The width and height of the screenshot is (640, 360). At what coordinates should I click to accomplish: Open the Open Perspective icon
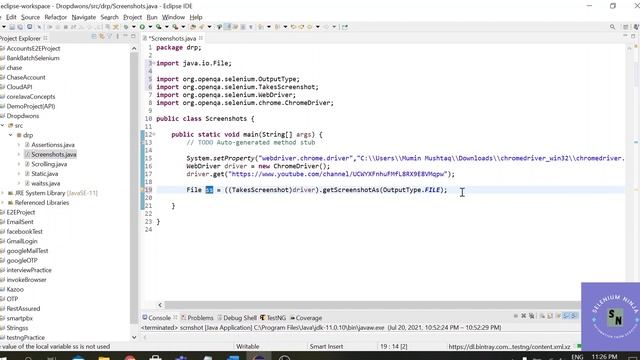[x=625, y=27]
